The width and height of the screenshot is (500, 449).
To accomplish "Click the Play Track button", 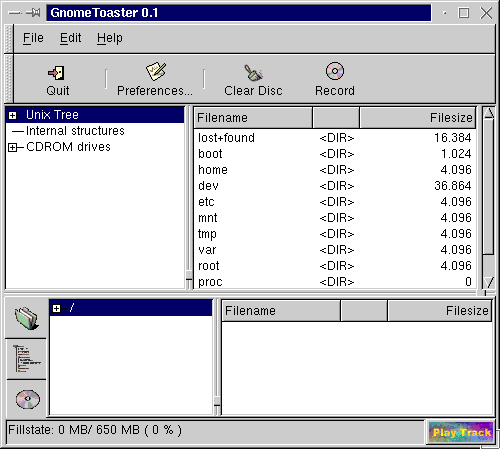I will click(461, 432).
